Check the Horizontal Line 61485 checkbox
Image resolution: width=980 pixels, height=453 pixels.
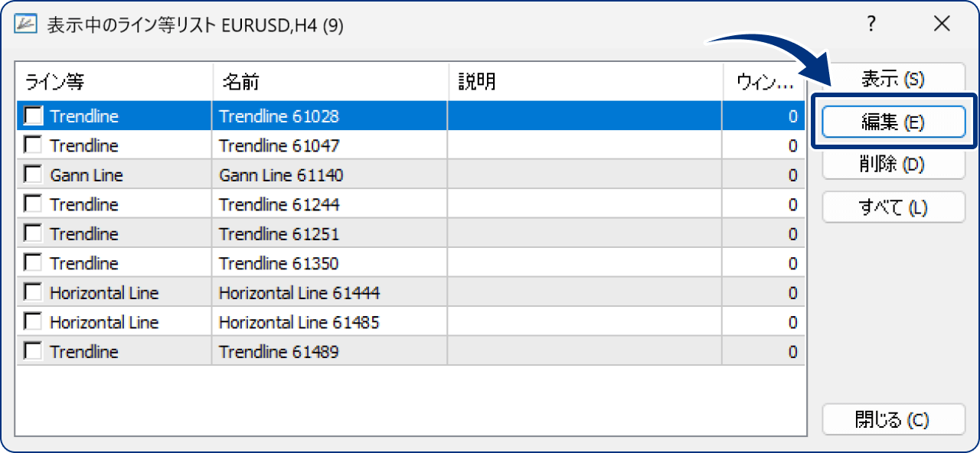[34, 322]
